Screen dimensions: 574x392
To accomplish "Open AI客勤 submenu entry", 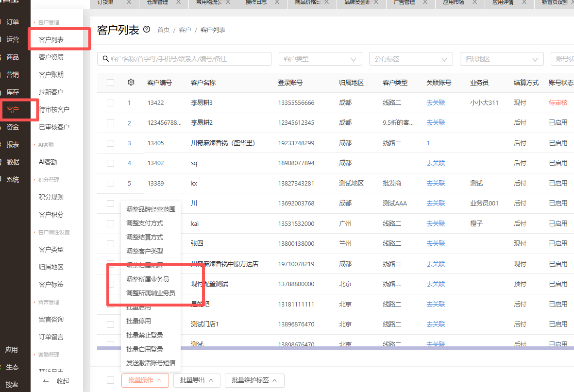I will (48, 162).
